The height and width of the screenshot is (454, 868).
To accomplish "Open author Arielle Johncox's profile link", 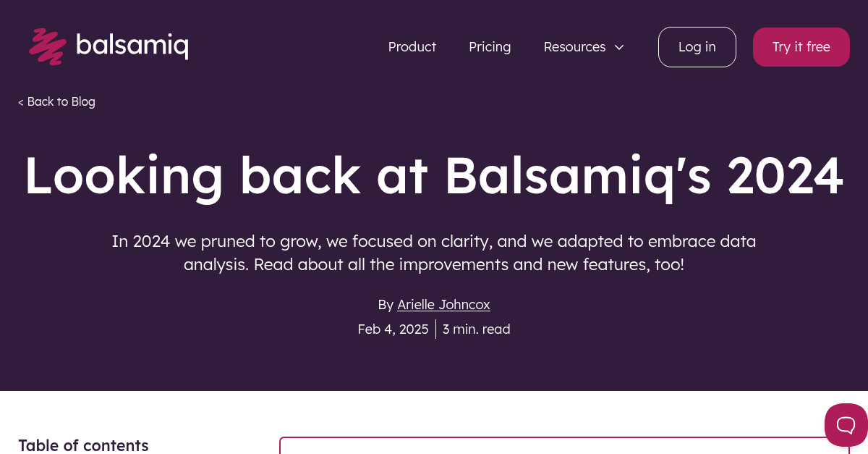I will tap(443, 304).
